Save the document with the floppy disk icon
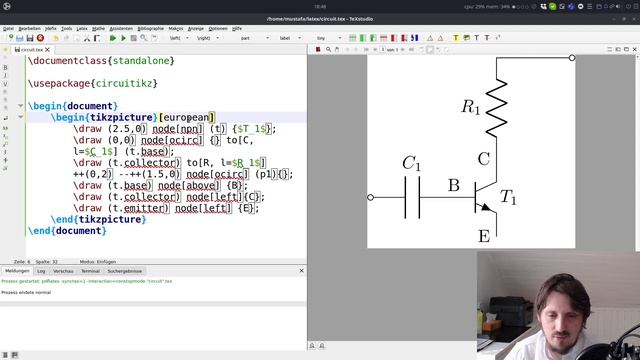 pos(30,38)
